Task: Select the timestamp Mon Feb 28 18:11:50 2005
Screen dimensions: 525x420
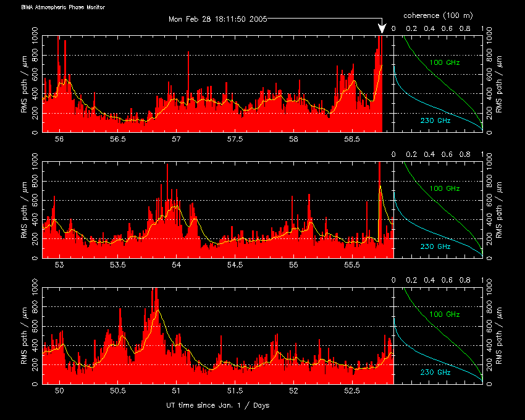Action: 217,19
